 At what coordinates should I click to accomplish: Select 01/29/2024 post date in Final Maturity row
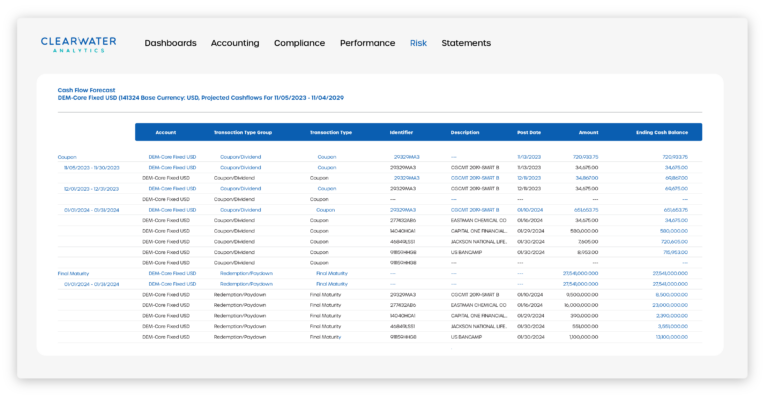(530, 316)
